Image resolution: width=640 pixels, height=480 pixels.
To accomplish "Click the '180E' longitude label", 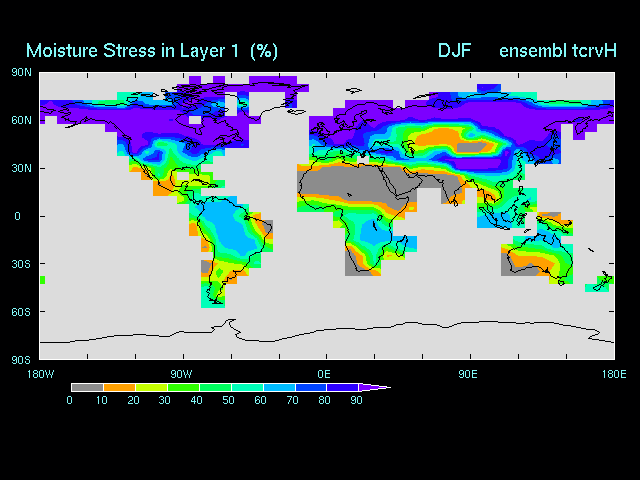I will [614, 374].
